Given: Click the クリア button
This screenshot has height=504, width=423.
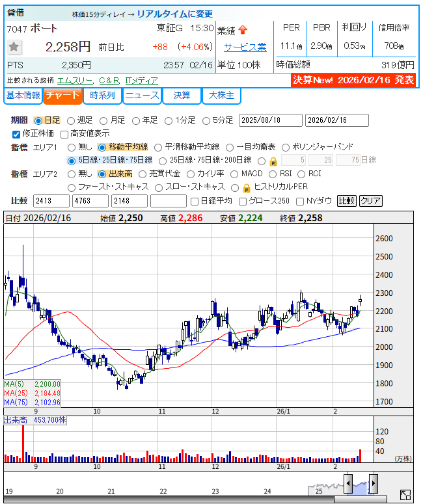Looking at the screenshot, I should (x=370, y=201).
